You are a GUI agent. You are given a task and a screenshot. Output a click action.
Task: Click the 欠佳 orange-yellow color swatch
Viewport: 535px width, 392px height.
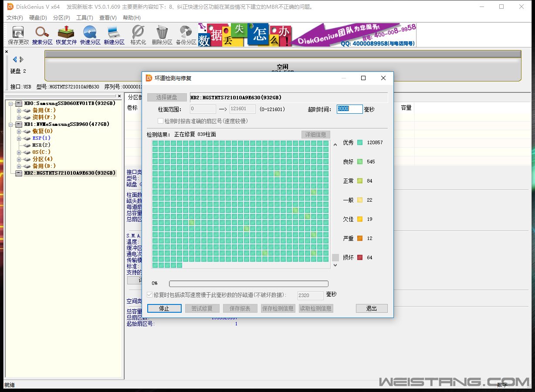(x=360, y=219)
